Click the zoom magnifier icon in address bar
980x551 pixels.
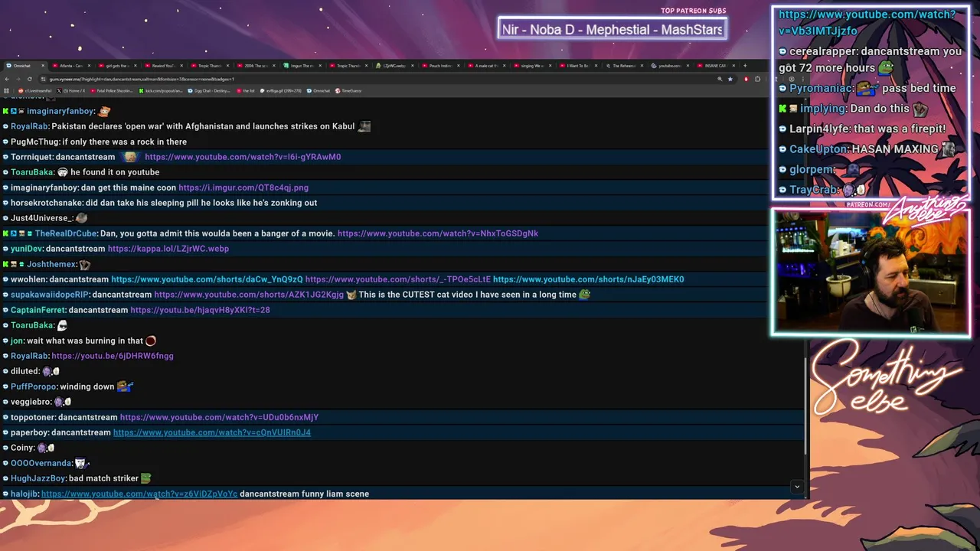click(720, 79)
